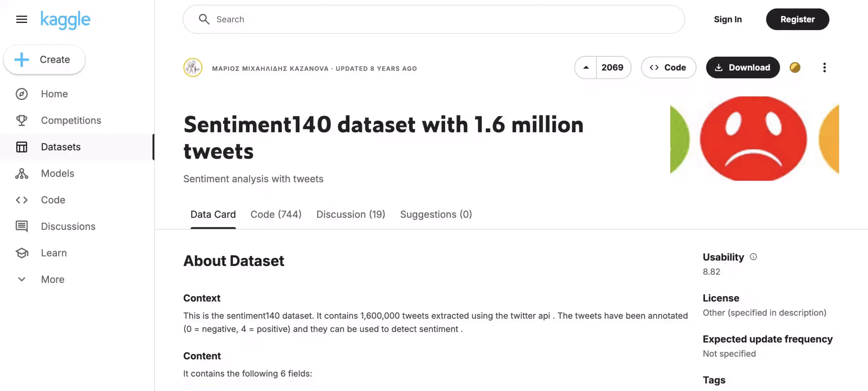This screenshot has width=868, height=391.
Task: Click the 'About Dataset' heading
Action: coord(234,261)
